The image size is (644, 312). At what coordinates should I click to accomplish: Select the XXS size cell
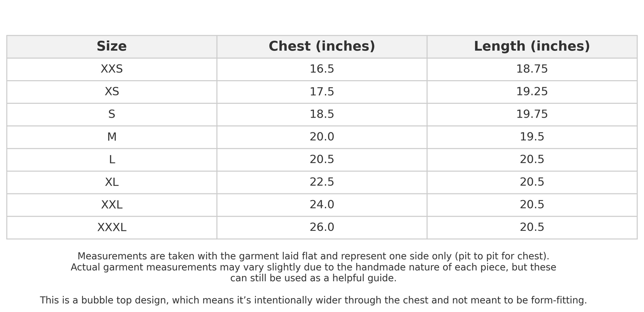tap(111, 69)
